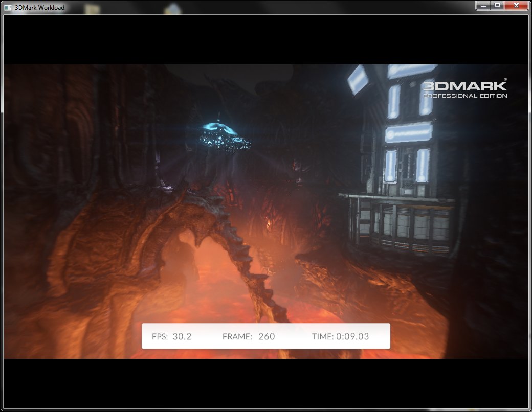This screenshot has width=532, height=412.
Task: Click the FPS label in overlay
Action: 160,336
